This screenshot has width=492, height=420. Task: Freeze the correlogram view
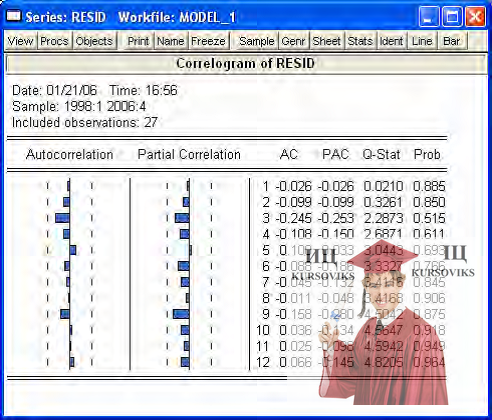(x=209, y=41)
